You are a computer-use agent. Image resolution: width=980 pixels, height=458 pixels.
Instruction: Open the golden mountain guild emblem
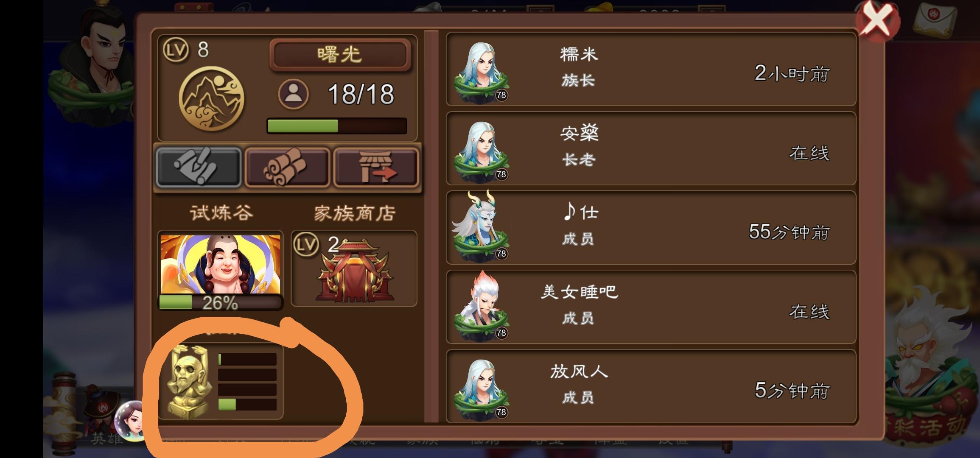point(211,98)
